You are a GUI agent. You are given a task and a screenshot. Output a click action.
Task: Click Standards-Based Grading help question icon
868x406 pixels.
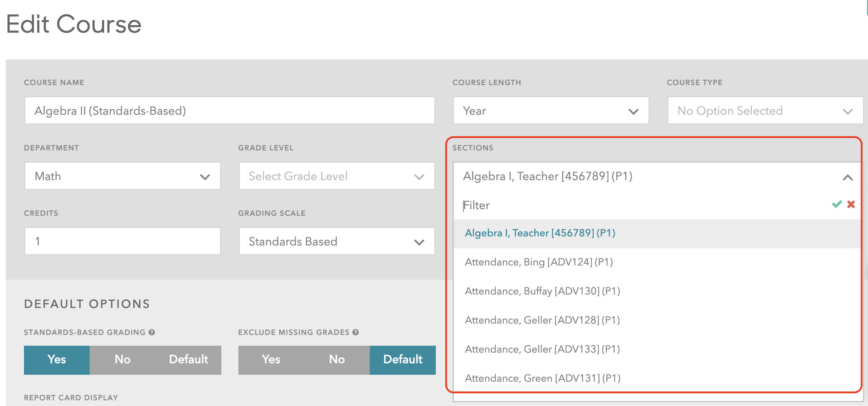pos(152,332)
